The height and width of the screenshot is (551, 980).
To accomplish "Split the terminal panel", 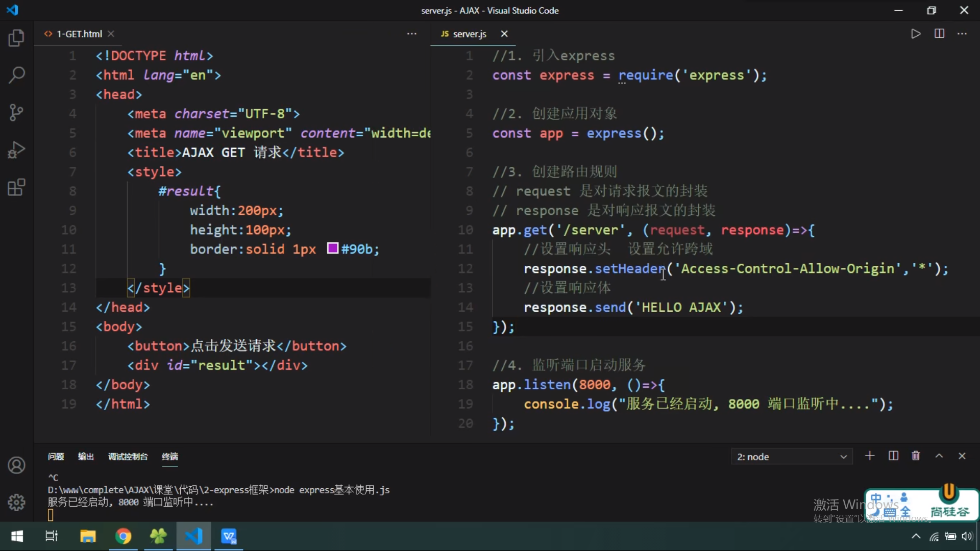I will (x=893, y=456).
